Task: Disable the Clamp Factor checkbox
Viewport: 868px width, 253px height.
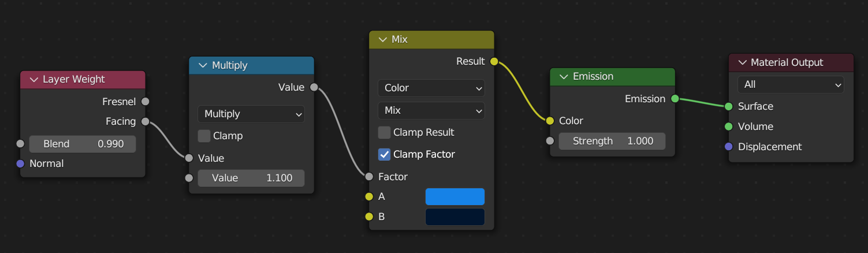Action: coord(384,154)
